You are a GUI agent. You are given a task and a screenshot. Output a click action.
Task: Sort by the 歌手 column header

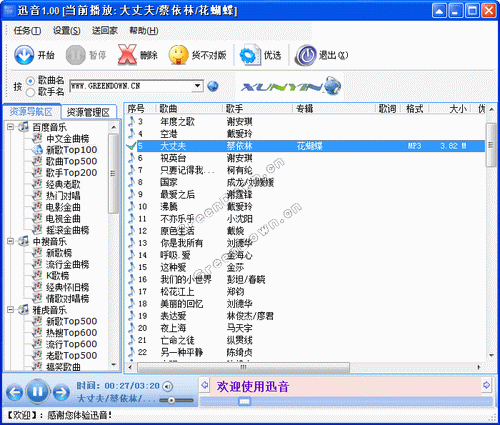click(x=257, y=108)
